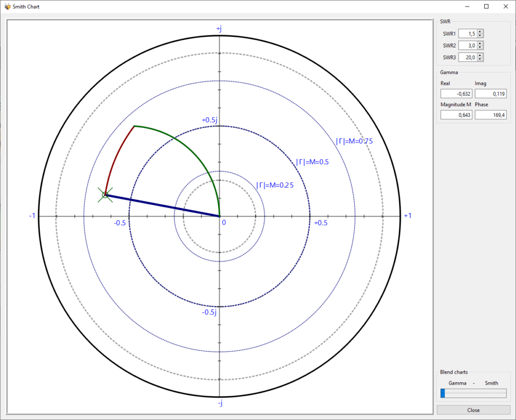Image resolution: width=516 pixels, height=420 pixels.
Task: Focus the SWR3 field showing 20,0
Action: (468, 57)
